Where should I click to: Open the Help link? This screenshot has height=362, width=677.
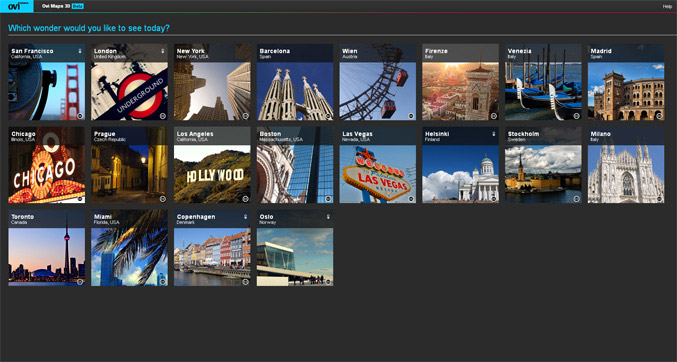(x=667, y=6)
